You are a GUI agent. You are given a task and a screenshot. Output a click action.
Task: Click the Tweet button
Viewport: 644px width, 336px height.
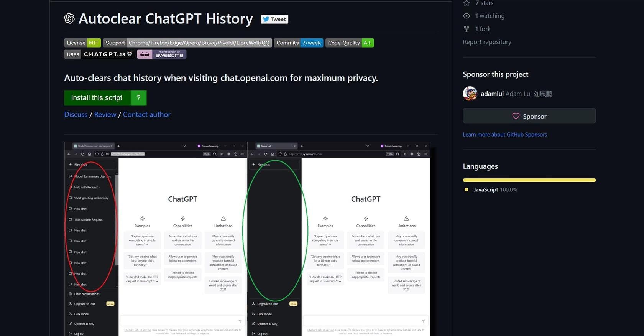click(274, 19)
